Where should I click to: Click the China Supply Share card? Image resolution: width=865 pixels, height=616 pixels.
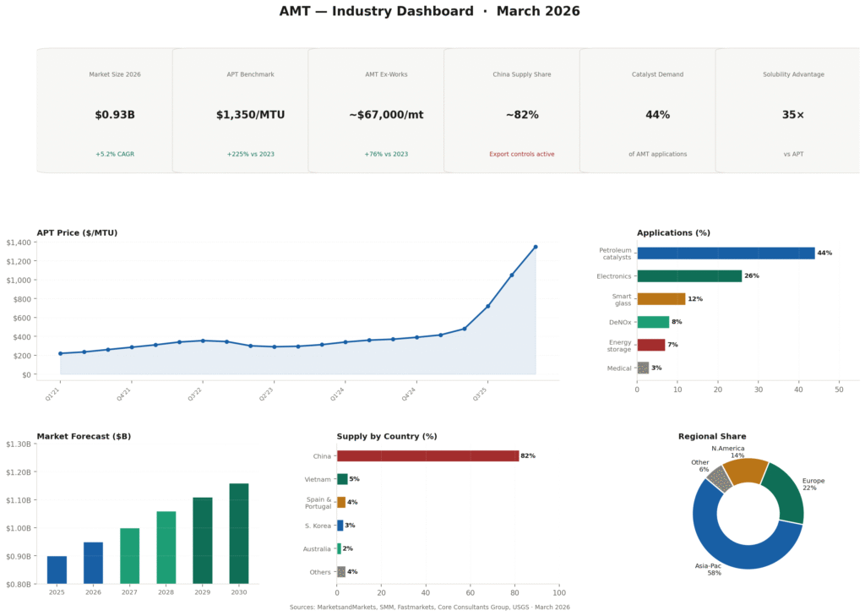521,111
